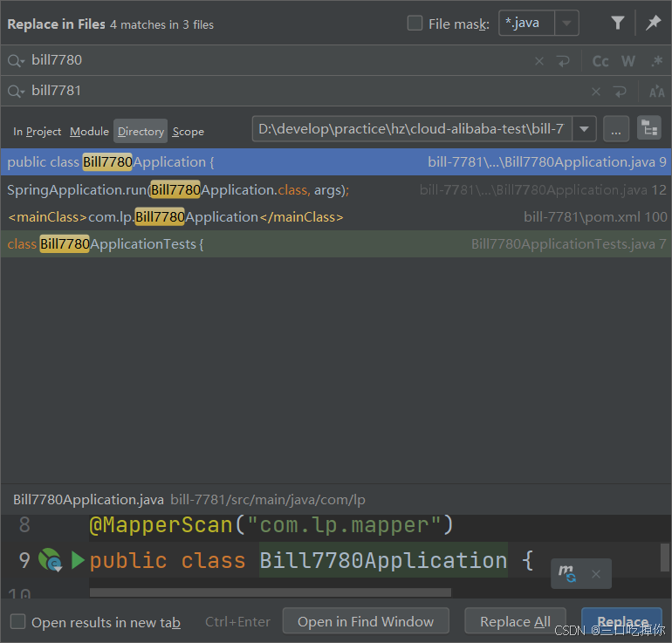The image size is (672, 643).
Task: Select result with mainClass in pom.xml
Action: (x=336, y=217)
